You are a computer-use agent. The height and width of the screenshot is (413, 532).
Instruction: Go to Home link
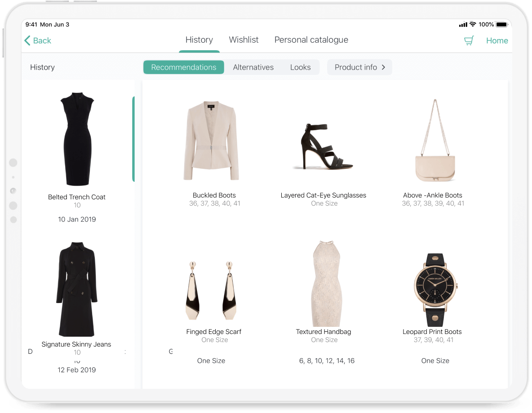click(x=497, y=41)
